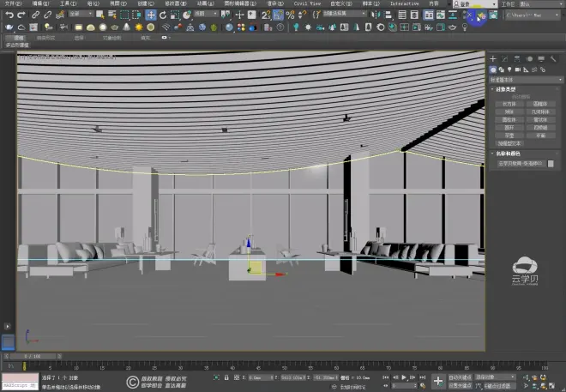This screenshot has height=392, width=566.
Task: Collapse the 名称和颜色 rollout
Action: coord(508,154)
